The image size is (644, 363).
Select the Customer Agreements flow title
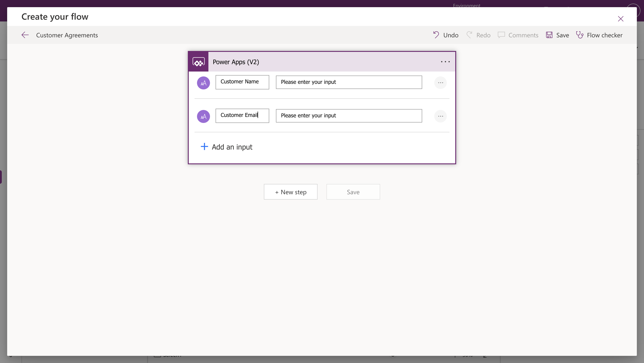coord(67,35)
